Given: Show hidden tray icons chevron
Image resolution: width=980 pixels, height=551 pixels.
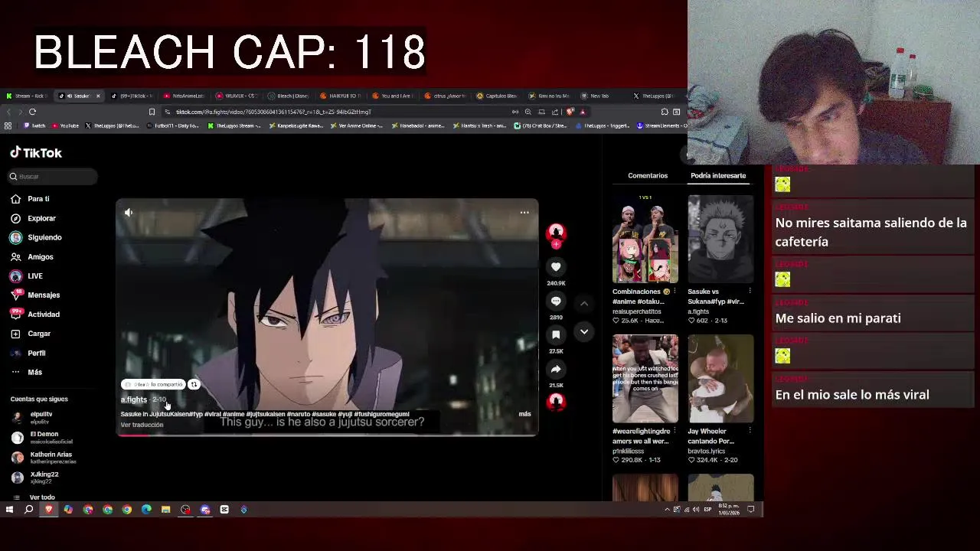Looking at the screenshot, I should 667,510.
